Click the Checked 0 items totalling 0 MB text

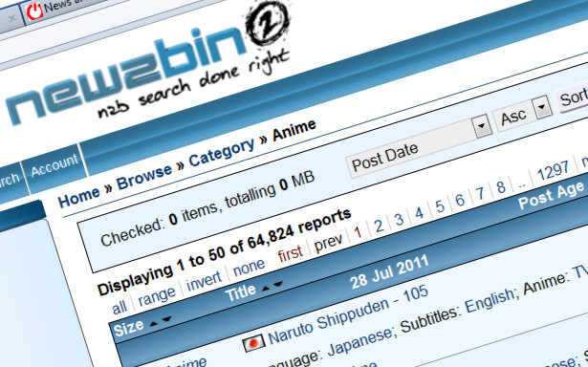point(207,208)
